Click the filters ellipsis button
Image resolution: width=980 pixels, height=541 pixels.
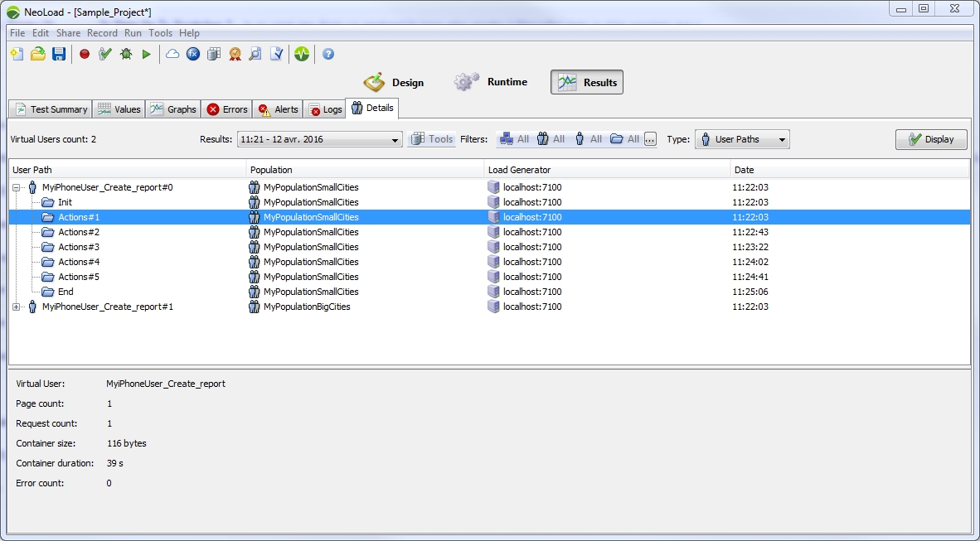point(650,139)
